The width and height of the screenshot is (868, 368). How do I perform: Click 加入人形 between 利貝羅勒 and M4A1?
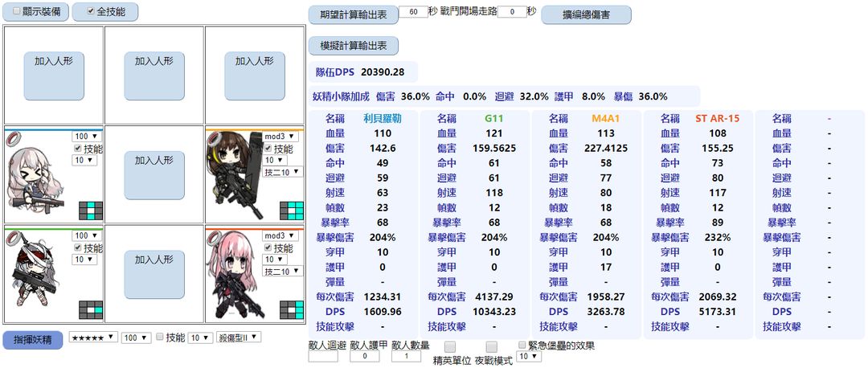click(x=154, y=174)
